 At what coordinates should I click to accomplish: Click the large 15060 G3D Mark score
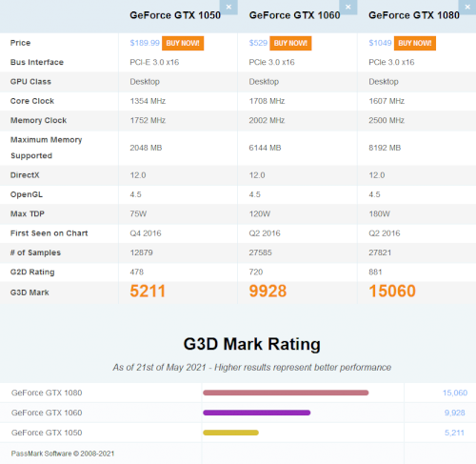(x=392, y=292)
